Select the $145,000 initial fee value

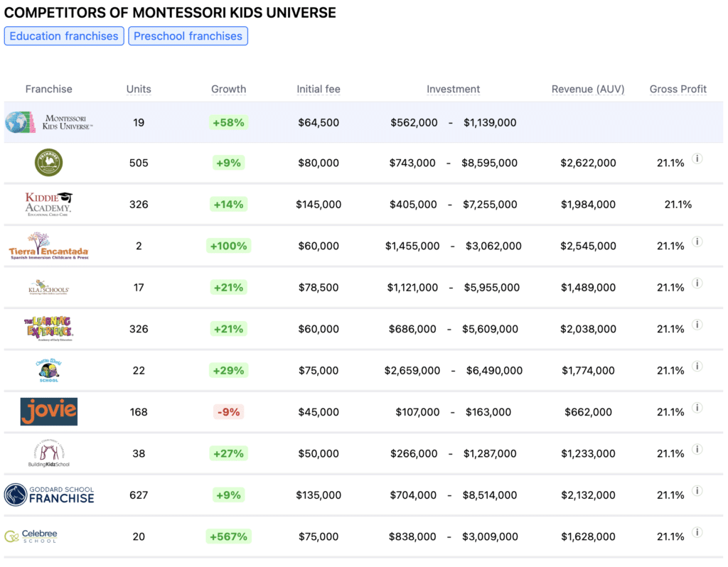318,204
